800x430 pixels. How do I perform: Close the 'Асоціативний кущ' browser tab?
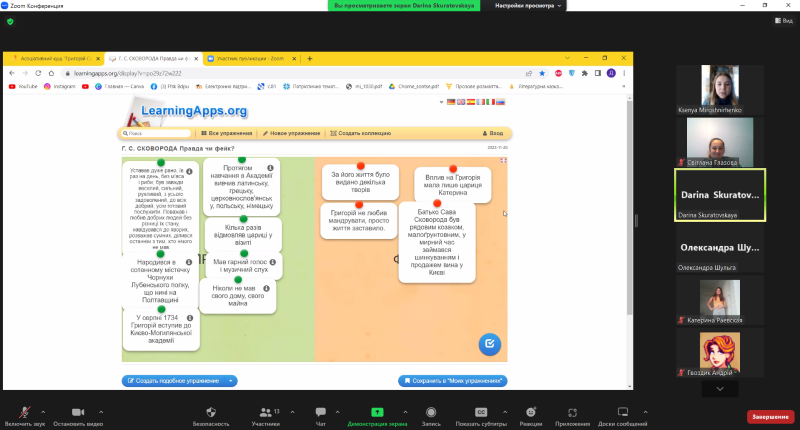(98, 59)
